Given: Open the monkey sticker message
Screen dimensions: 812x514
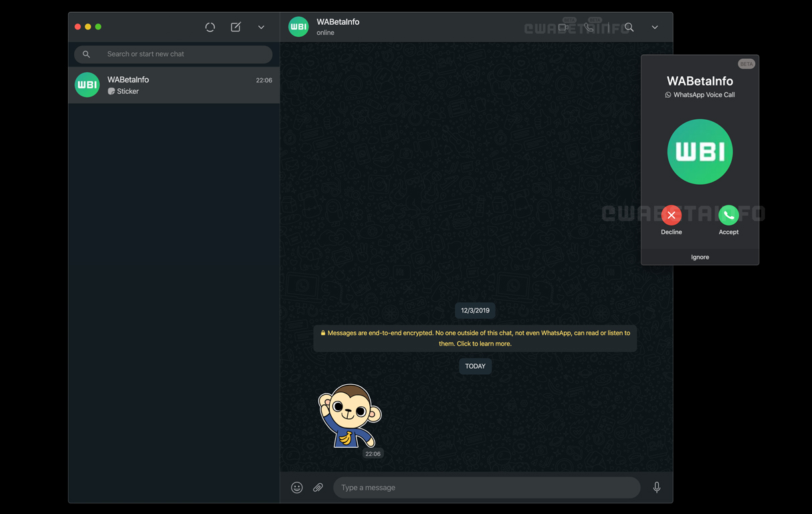Looking at the screenshot, I should point(350,416).
